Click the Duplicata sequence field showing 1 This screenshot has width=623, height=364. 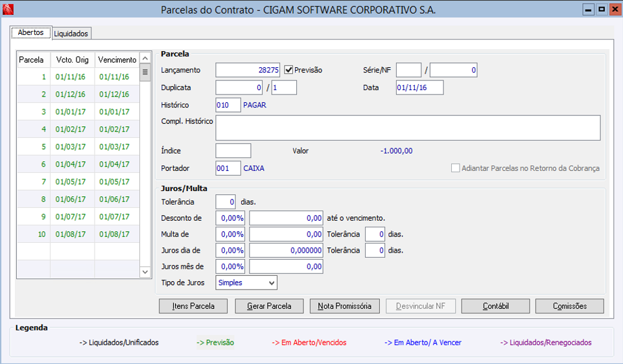coord(284,87)
